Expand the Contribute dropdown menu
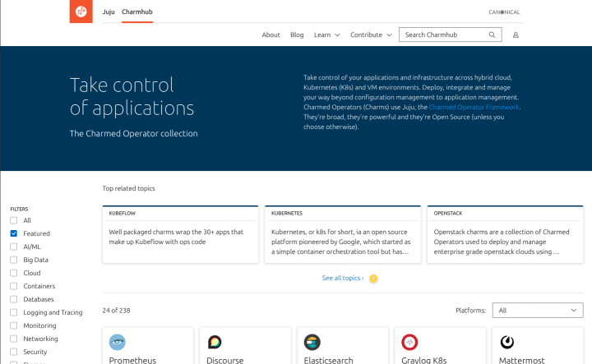The width and height of the screenshot is (592, 364). pyautogui.click(x=371, y=35)
